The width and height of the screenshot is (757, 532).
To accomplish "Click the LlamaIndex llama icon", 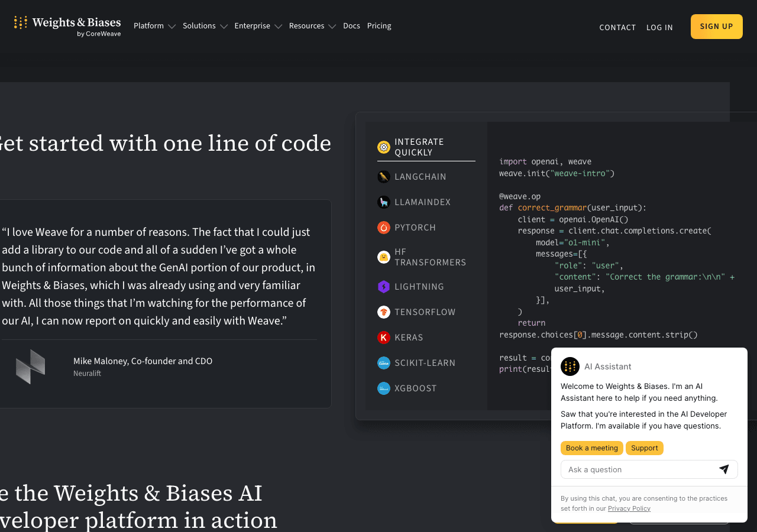I will [384, 202].
